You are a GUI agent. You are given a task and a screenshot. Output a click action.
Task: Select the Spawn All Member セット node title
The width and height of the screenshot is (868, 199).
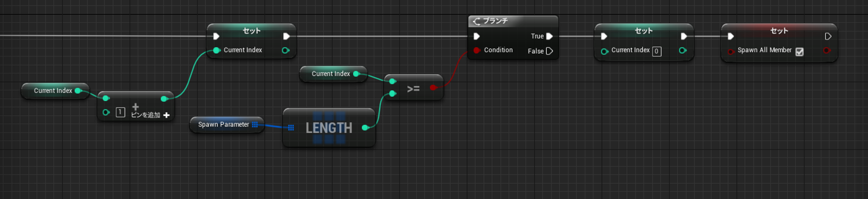[780, 30]
